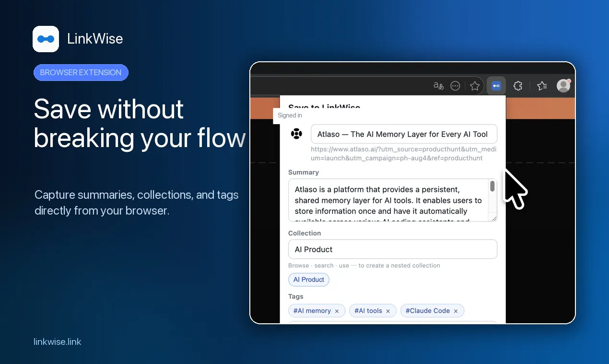Remove the #Claude Code tag
This screenshot has width=609, height=364.
[x=456, y=311]
